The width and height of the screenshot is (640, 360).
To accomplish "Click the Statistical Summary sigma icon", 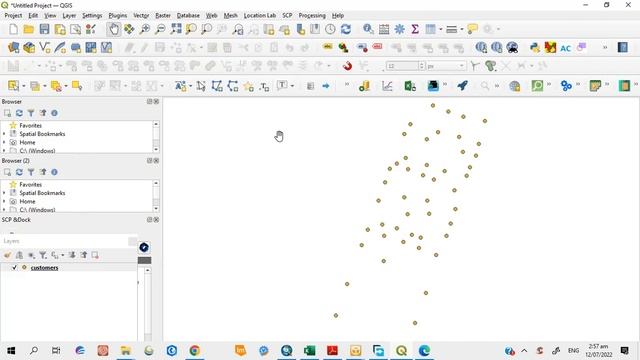I will pyautogui.click(x=415, y=29).
